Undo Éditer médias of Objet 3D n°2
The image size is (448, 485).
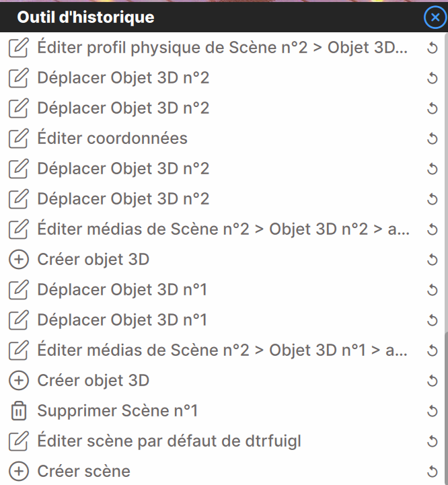click(x=433, y=229)
